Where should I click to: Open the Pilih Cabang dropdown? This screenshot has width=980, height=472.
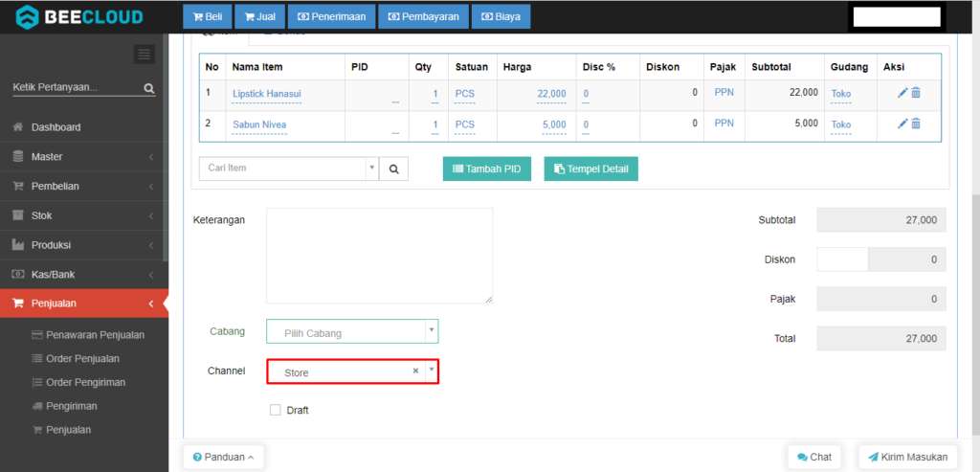[x=352, y=331]
